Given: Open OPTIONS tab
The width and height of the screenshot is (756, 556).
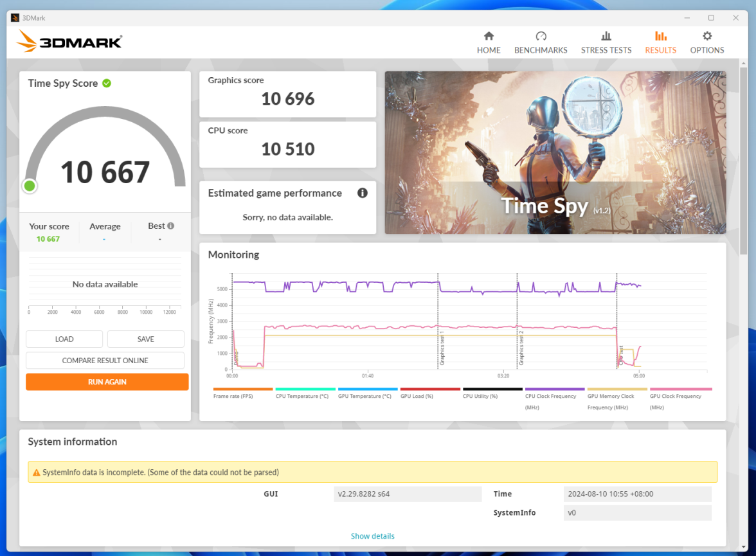Looking at the screenshot, I should click(707, 42).
